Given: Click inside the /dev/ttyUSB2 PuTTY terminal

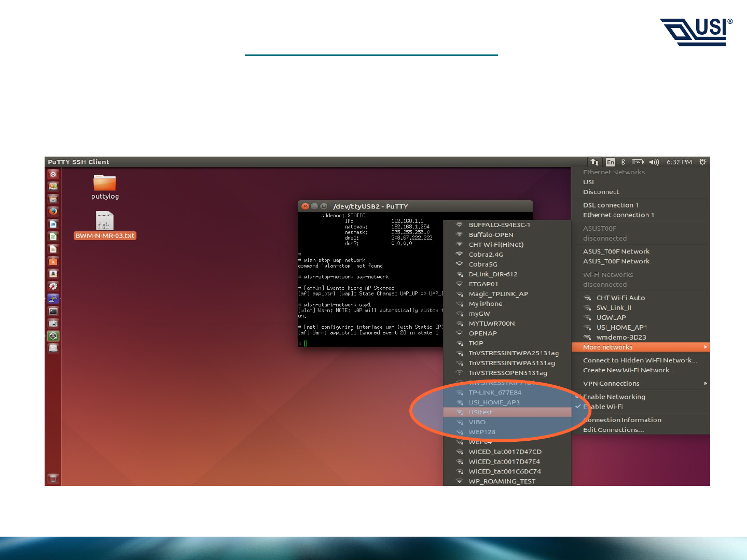Looking at the screenshot, I should pyautogui.click(x=370, y=280).
